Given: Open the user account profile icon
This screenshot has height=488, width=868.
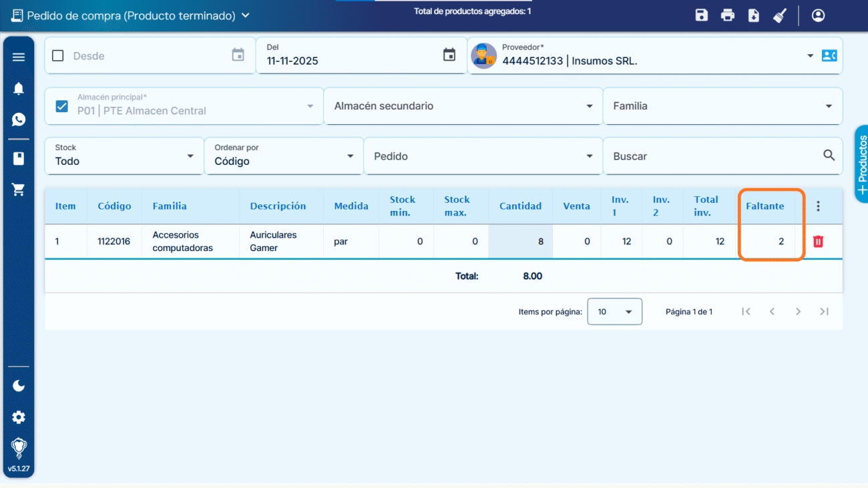Looking at the screenshot, I should [818, 15].
